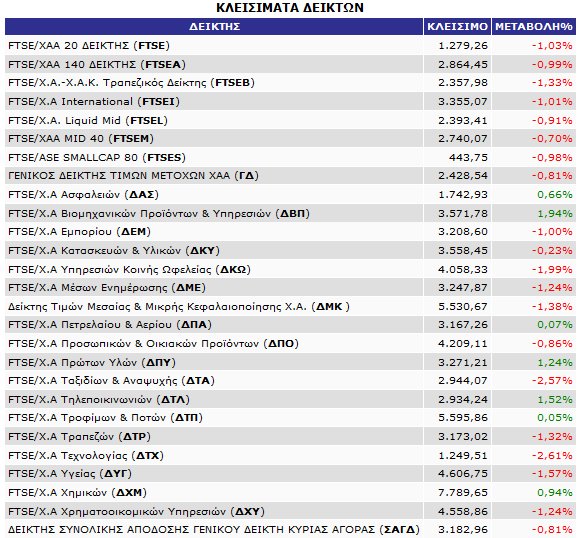Open ΓΕΝΙΚΟΣ ΔΕΙΚΤΗΣ ΤΙΜΩΝ ΜΕΤΟΧΩΝ ΧΑΑ (ΓΔ)
Screen dimensions: 581x538
[133, 176]
